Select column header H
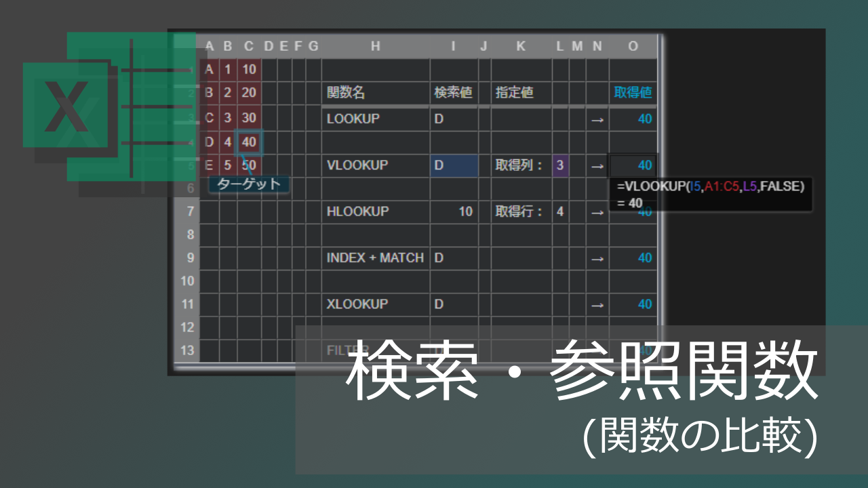The height and width of the screenshot is (488, 868). click(x=375, y=46)
